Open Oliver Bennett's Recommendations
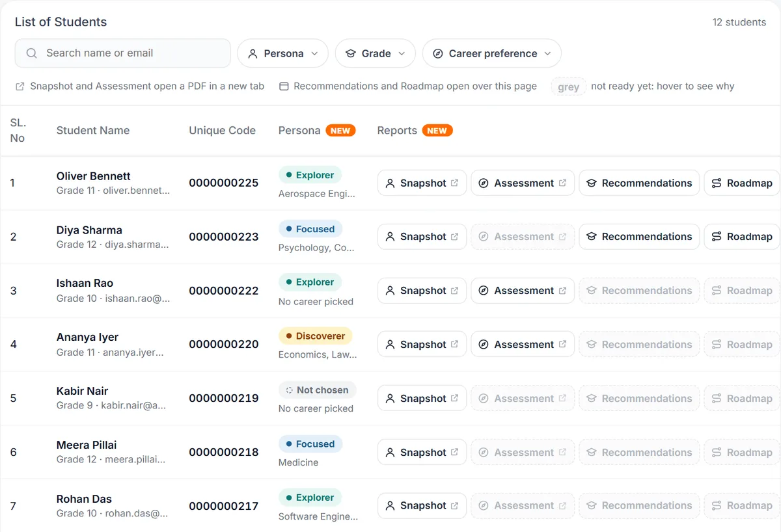The image size is (781, 532). pyautogui.click(x=639, y=183)
